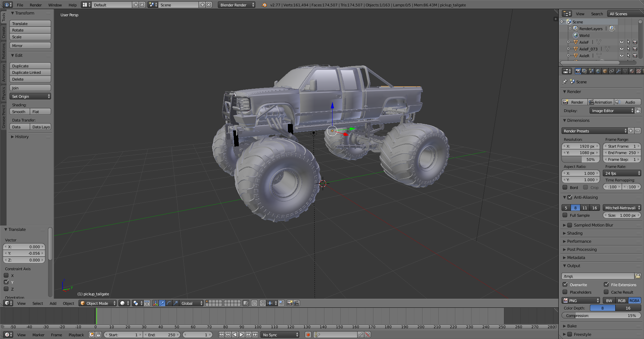Click the Animation render button
The height and width of the screenshot is (339, 644).
pos(600,102)
